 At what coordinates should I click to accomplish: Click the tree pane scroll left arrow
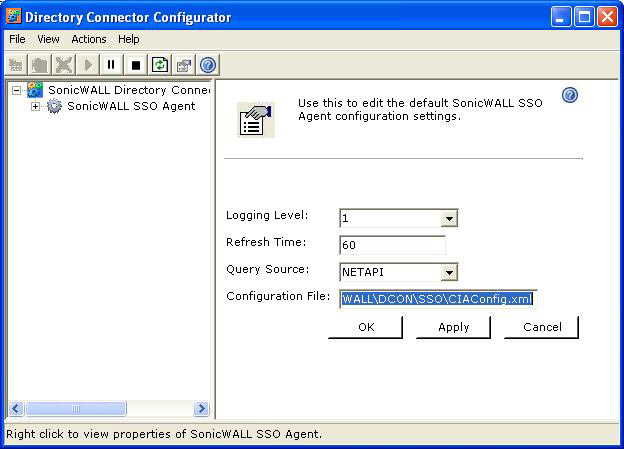[x=16, y=408]
